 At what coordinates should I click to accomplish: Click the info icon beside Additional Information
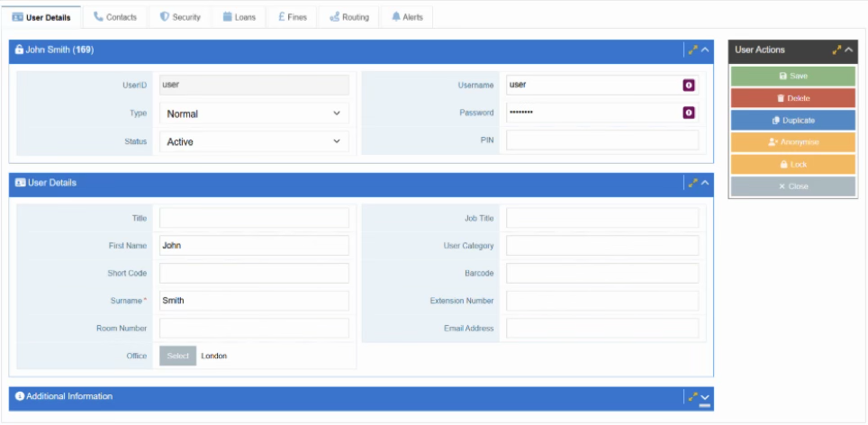point(20,396)
